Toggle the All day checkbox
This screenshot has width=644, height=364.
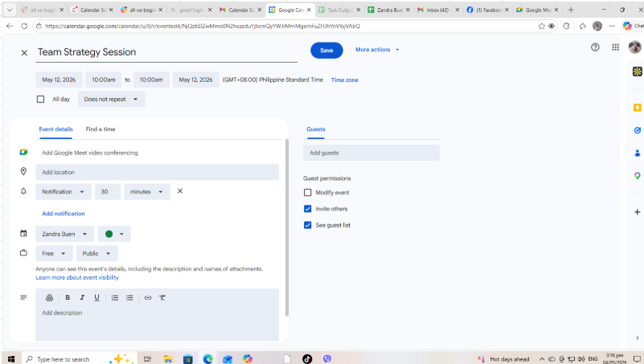[41, 100]
